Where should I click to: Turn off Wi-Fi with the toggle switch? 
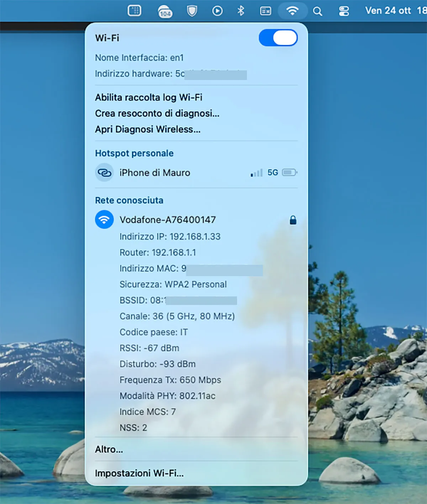(278, 38)
